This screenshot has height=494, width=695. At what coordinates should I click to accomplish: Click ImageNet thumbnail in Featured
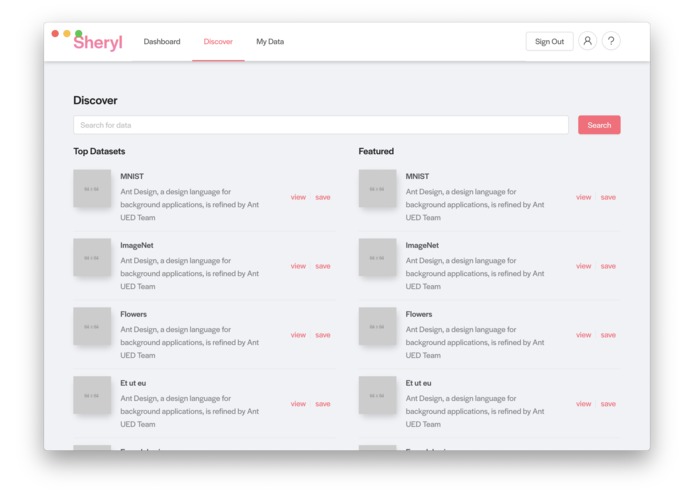[377, 257]
